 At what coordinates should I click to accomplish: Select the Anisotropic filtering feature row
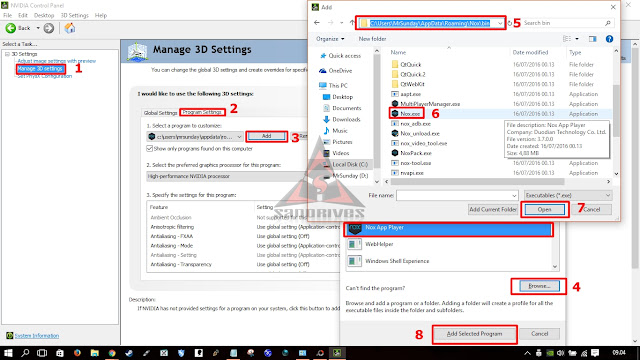tap(243, 227)
